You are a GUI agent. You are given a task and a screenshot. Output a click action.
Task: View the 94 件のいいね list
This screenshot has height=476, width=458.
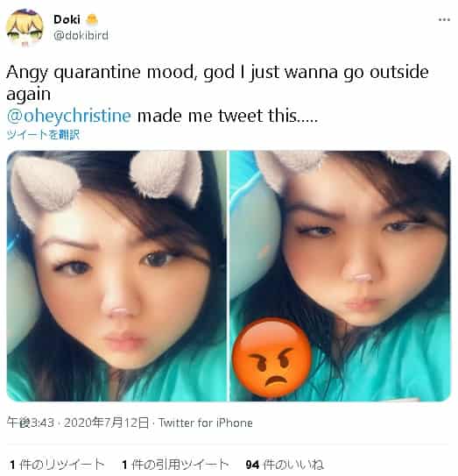click(285, 465)
